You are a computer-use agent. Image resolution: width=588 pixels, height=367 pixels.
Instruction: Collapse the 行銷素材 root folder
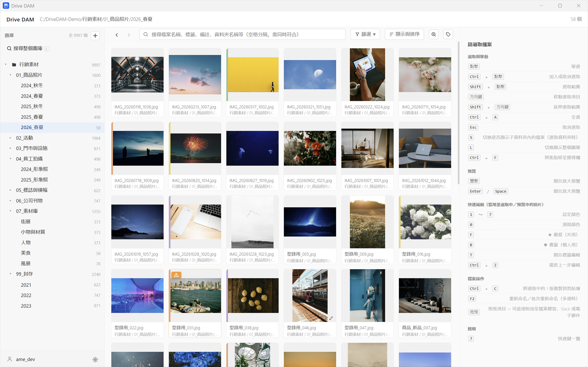coord(6,65)
